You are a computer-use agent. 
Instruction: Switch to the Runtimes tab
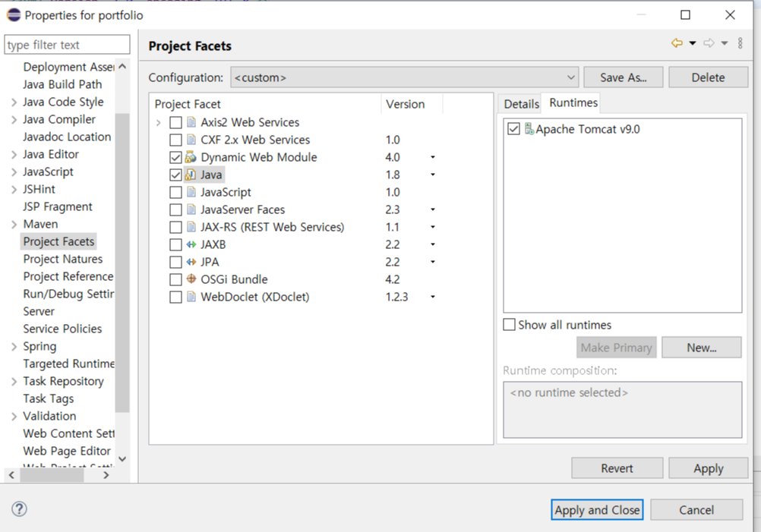tap(573, 102)
